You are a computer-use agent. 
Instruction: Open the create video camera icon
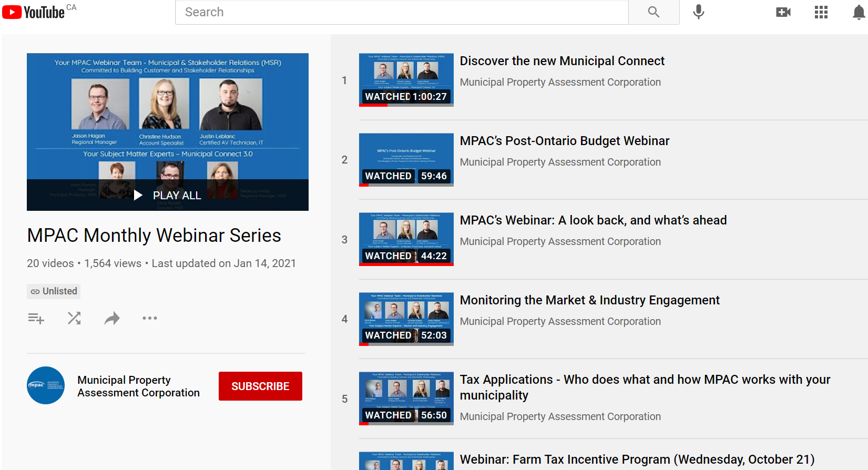click(x=783, y=12)
